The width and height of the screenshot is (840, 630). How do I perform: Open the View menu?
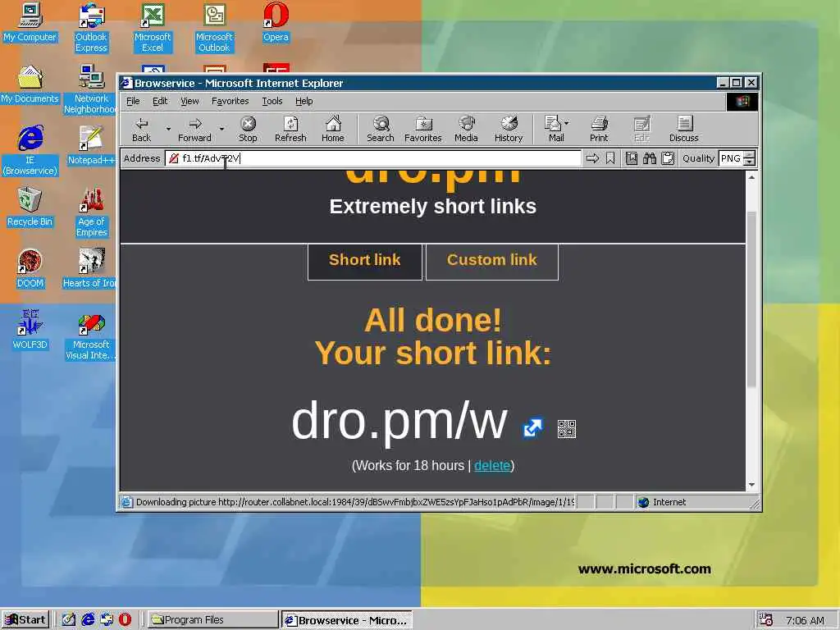coord(189,101)
